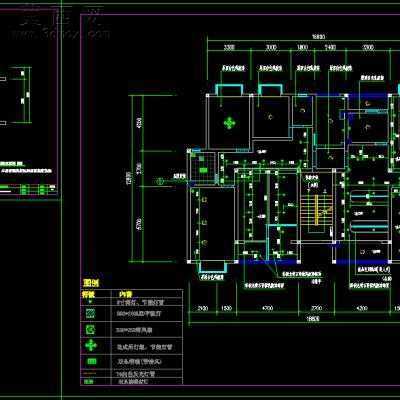The image size is (400, 400).
Task: Pick the second cyan bay window along the top
Action: (x=271, y=90)
